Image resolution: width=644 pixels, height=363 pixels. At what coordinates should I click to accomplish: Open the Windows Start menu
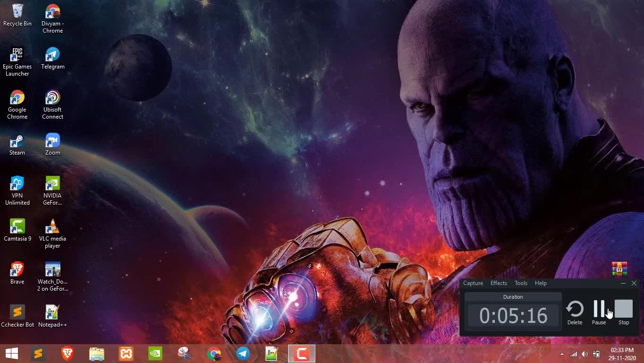point(12,354)
